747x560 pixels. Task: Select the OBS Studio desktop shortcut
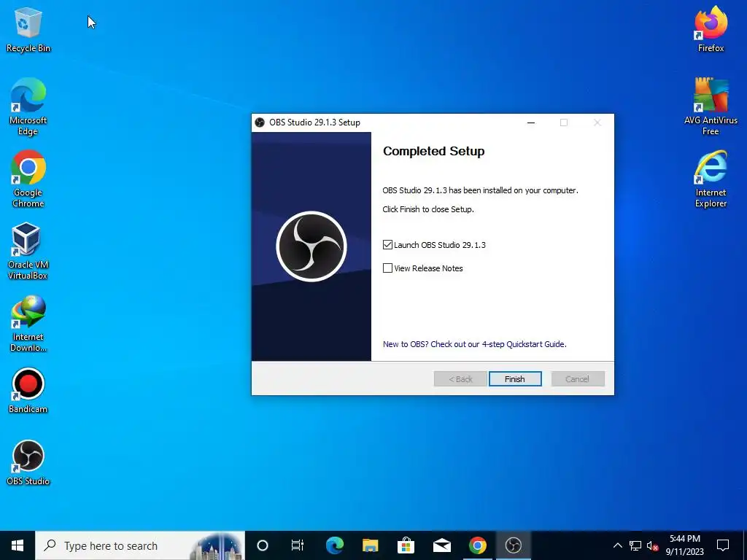pos(28,462)
